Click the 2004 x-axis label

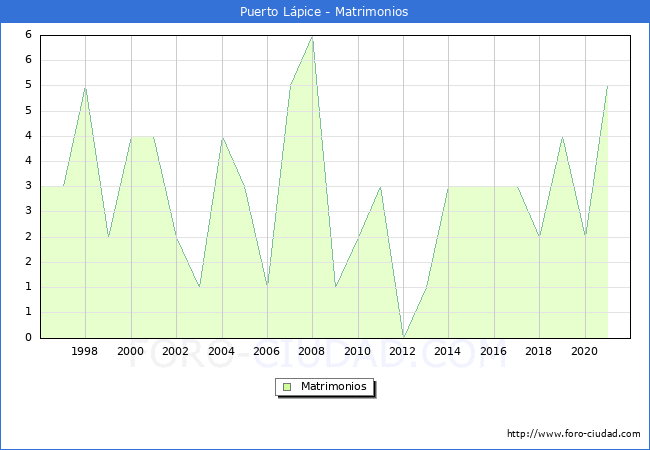pyautogui.click(x=221, y=351)
